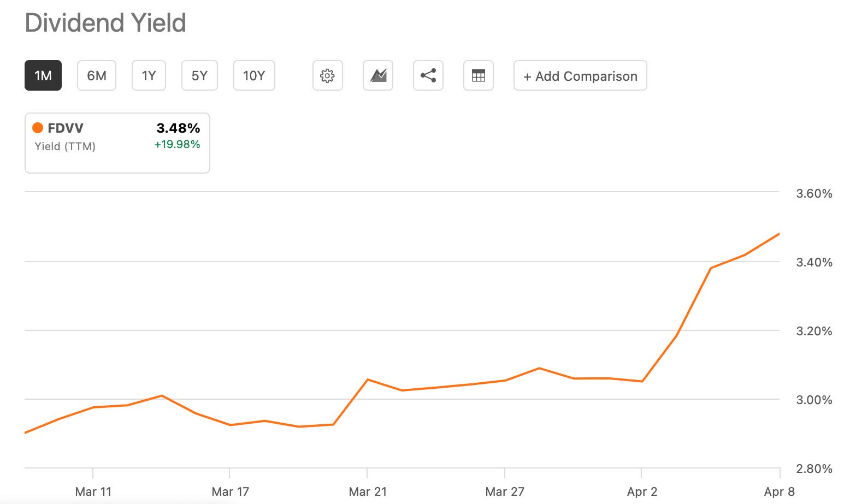
Task: Click the chart type icon beside settings
Action: coord(377,75)
